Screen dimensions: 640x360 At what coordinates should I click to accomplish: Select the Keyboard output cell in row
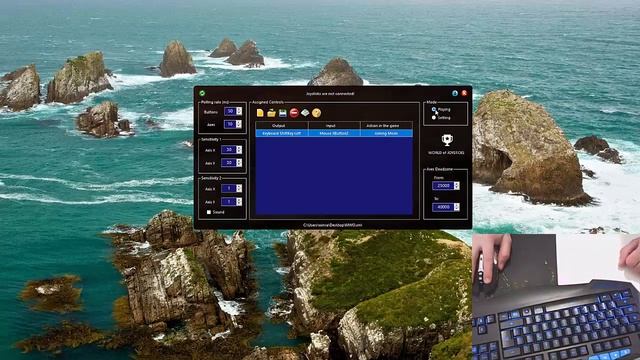[282, 133]
